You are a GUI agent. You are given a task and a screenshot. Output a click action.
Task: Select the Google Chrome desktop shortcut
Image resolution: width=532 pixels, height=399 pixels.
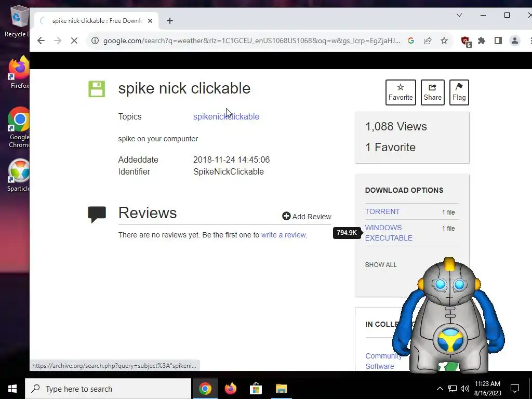(x=19, y=127)
